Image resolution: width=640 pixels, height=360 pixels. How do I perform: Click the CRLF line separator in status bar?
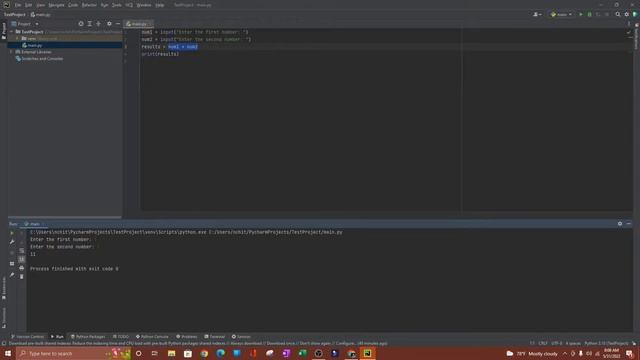click(x=543, y=343)
